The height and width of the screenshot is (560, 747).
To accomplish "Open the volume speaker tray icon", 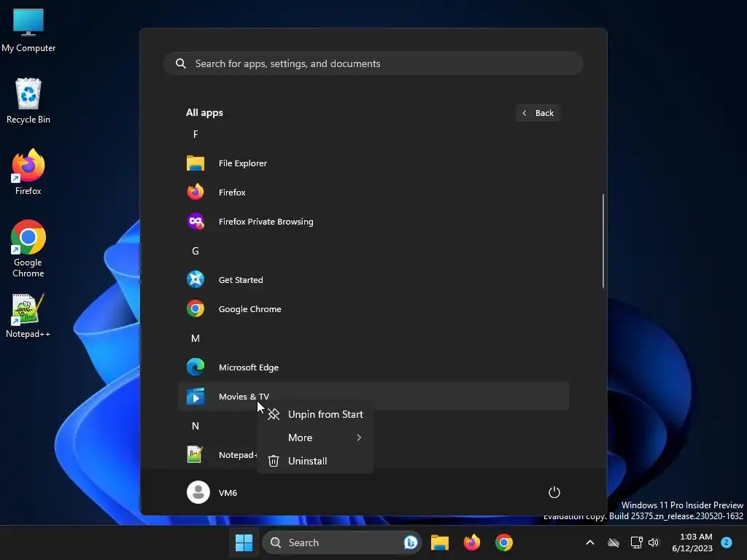I will pyautogui.click(x=654, y=542).
